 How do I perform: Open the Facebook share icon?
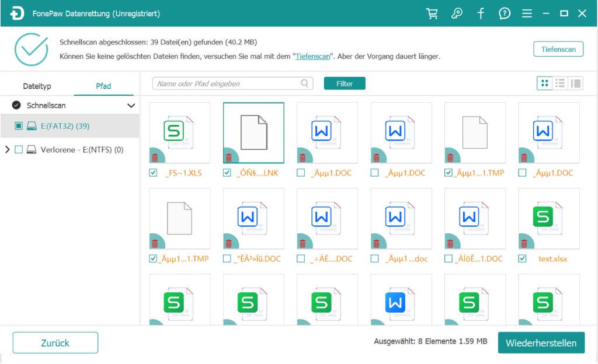point(481,13)
